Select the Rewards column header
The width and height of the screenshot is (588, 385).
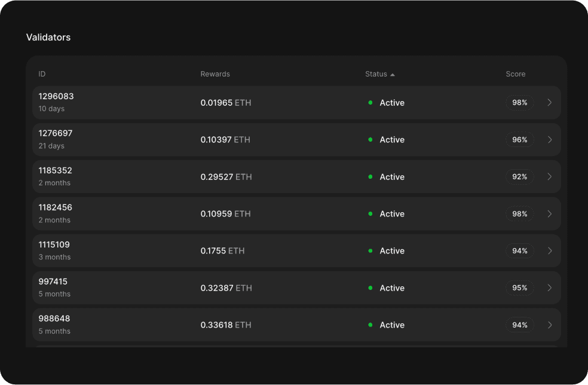(215, 74)
